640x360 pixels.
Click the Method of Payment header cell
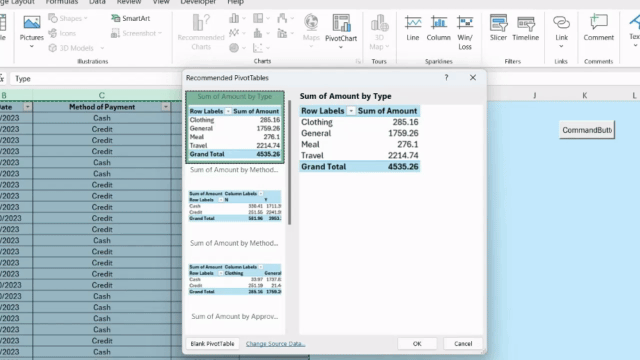point(102,107)
